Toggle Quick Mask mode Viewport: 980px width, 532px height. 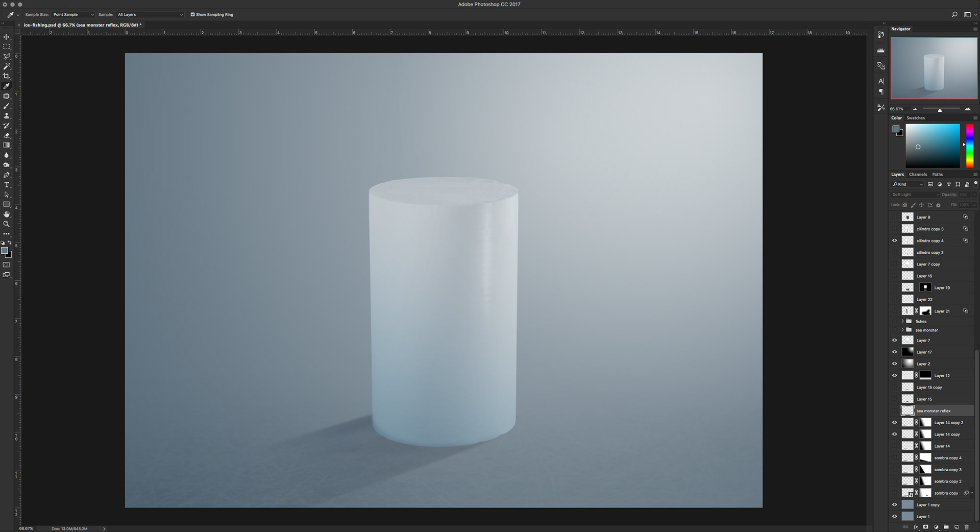coord(7,265)
